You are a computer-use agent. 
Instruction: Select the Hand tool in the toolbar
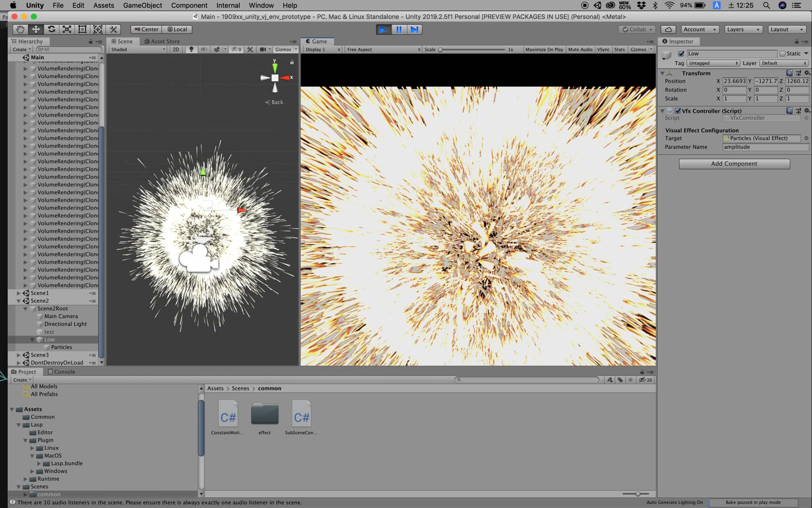(20, 29)
